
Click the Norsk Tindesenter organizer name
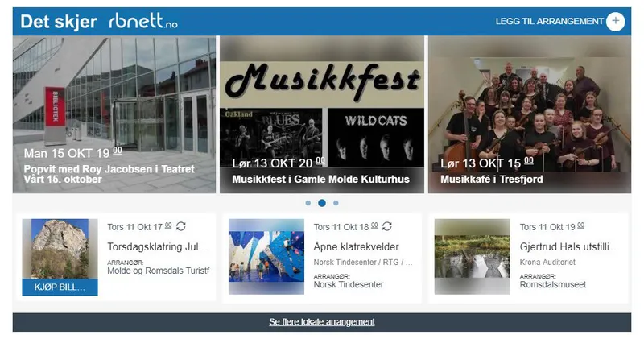[x=349, y=284]
